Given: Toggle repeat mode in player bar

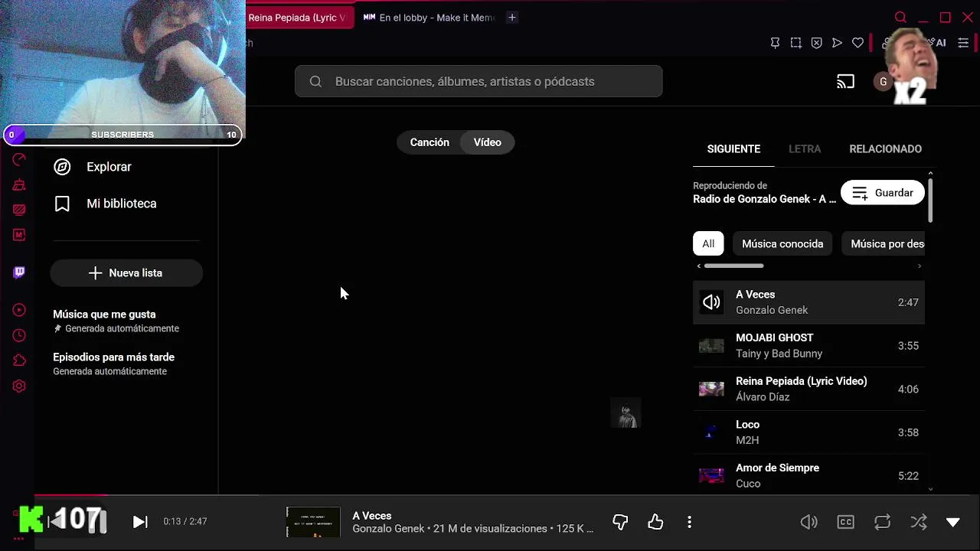Looking at the screenshot, I should (882, 522).
